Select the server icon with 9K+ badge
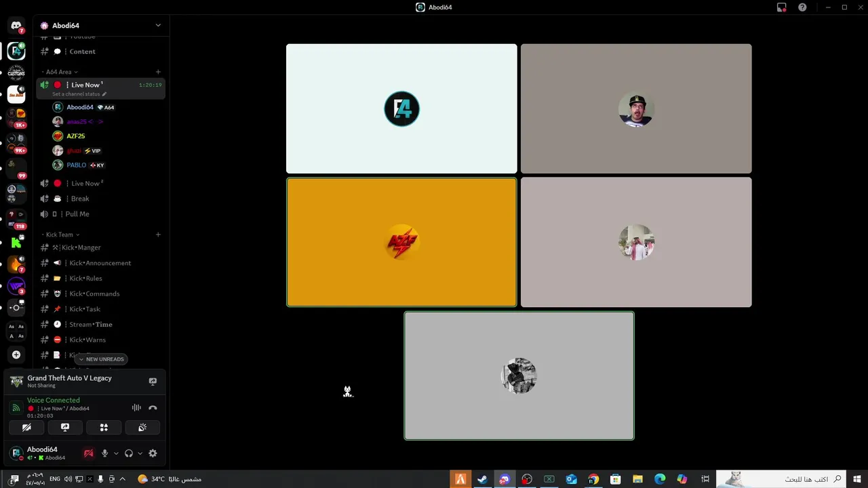 [x=16, y=142]
